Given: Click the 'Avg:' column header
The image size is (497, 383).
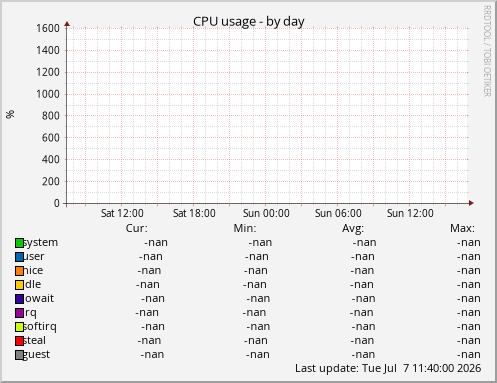Looking at the screenshot, I should point(353,229).
